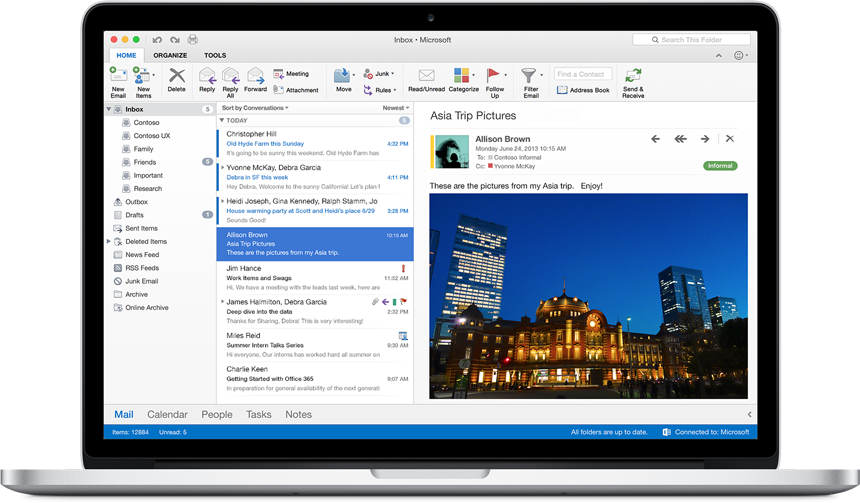Click the Filter Email funnel icon
The height and width of the screenshot is (503, 860).
coord(530,76)
